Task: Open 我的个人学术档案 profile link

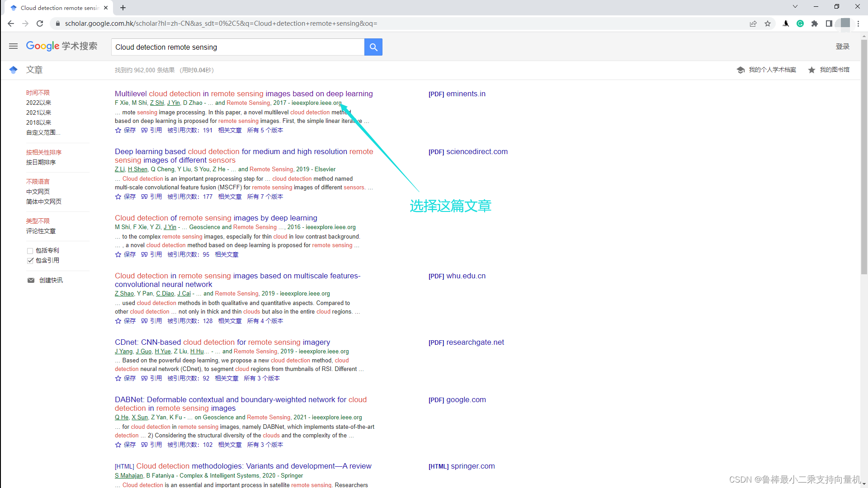Action: tap(767, 70)
